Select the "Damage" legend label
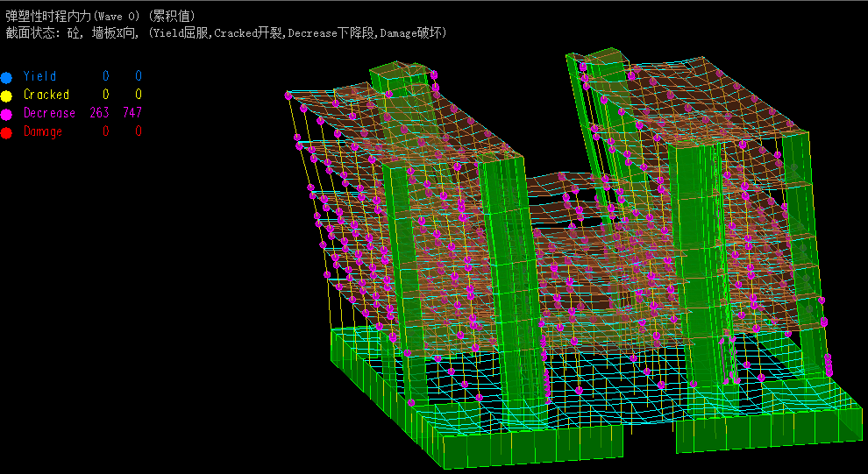This screenshot has height=474, width=868. click(43, 131)
